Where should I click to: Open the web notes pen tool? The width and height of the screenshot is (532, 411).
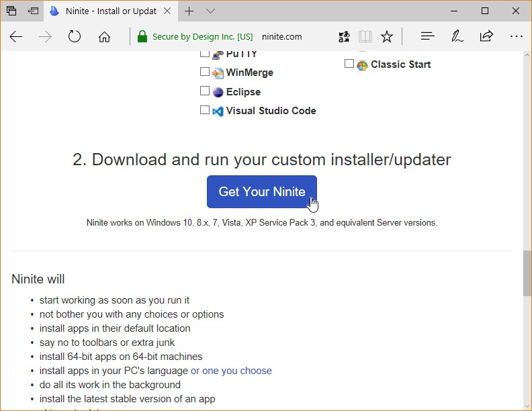[457, 37]
